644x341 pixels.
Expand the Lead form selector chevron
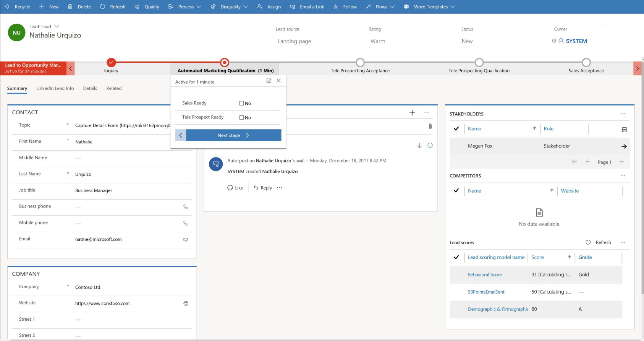click(x=57, y=26)
